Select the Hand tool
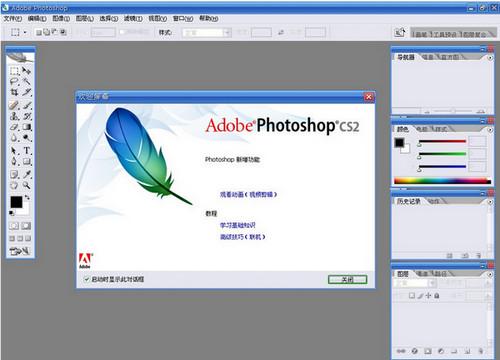500x360 pixels. pos(14,186)
